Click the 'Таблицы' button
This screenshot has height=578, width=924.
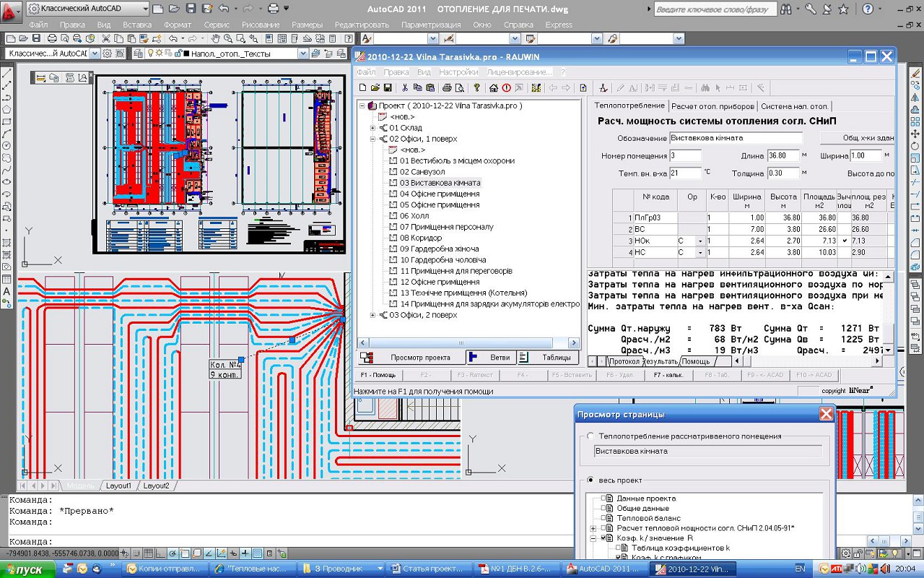click(549, 358)
